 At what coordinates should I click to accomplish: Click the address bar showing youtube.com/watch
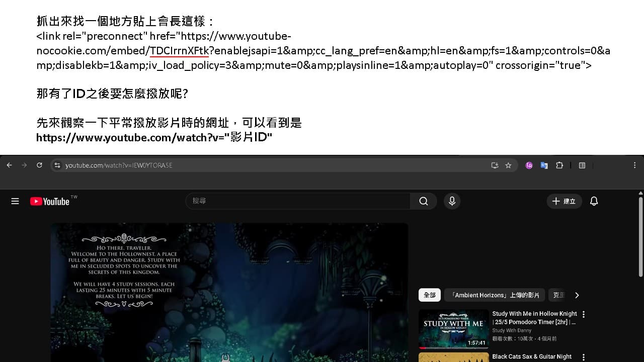click(x=284, y=165)
